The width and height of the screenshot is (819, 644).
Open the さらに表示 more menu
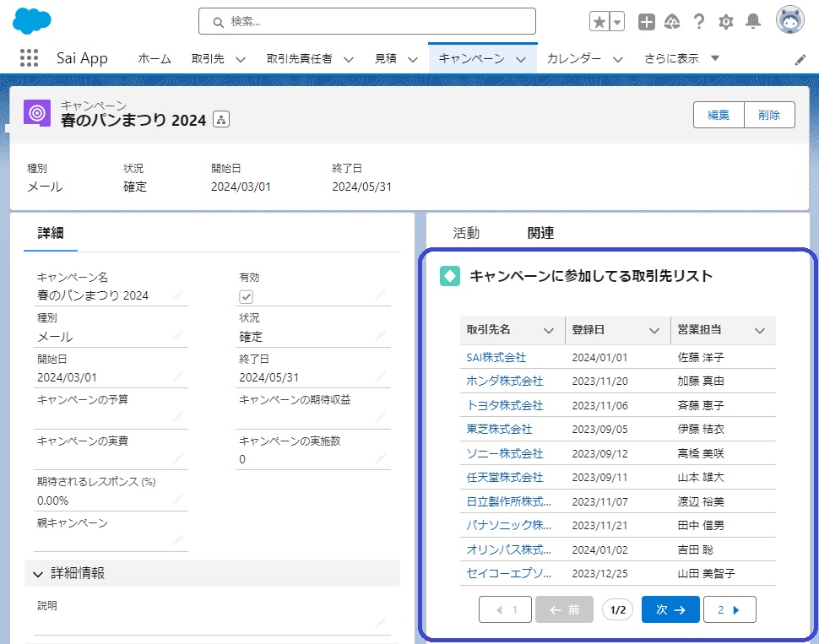[681, 58]
